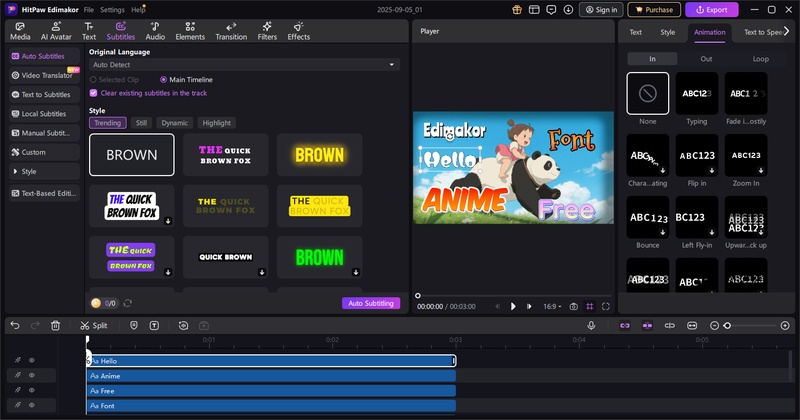Toggle visibility of the Font track
800x420 pixels.
tap(32, 405)
